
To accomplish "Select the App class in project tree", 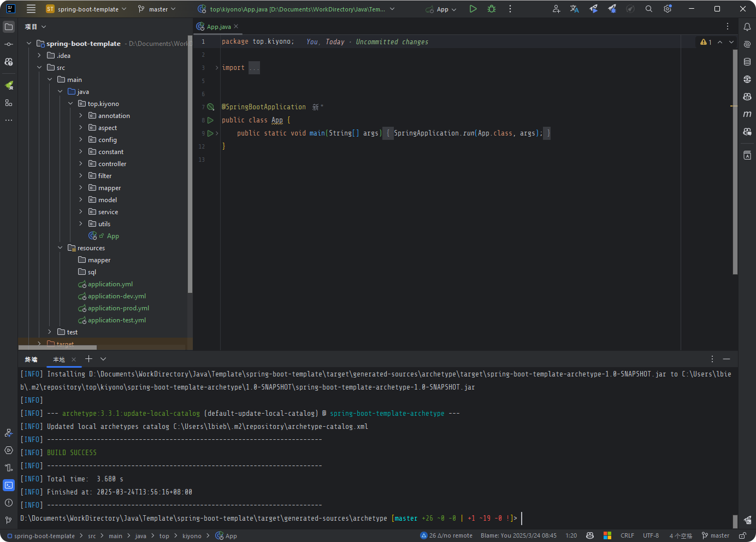I will click(x=113, y=236).
